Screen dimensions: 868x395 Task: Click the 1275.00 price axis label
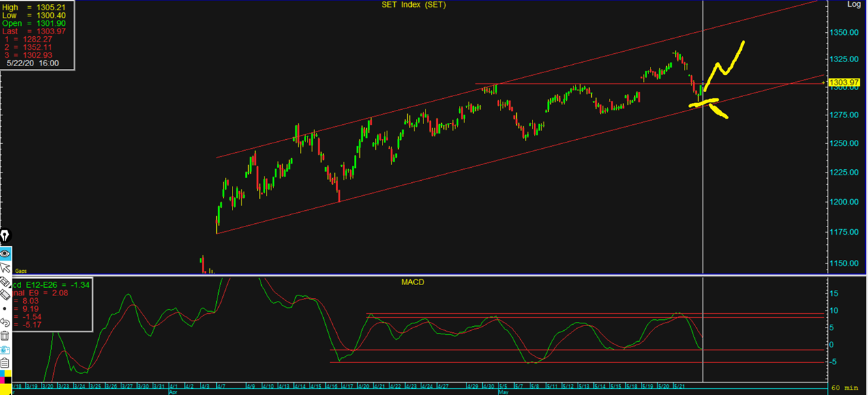845,115
